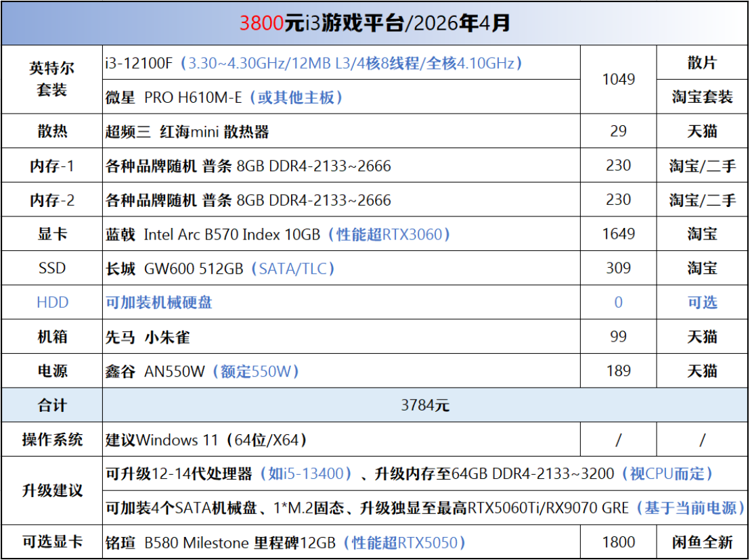Click the power supply price "189"
Image resolution: width=750 pixels, height=560 pixels.
click(619, 371)
